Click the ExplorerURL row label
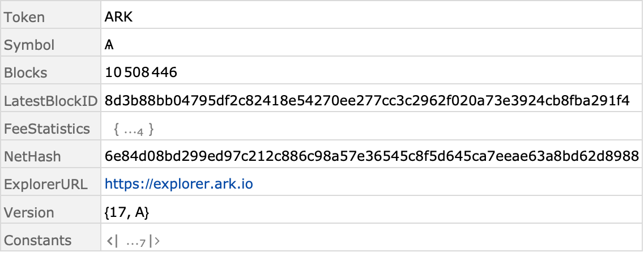644x269 pixels. [x=45, y=185]
